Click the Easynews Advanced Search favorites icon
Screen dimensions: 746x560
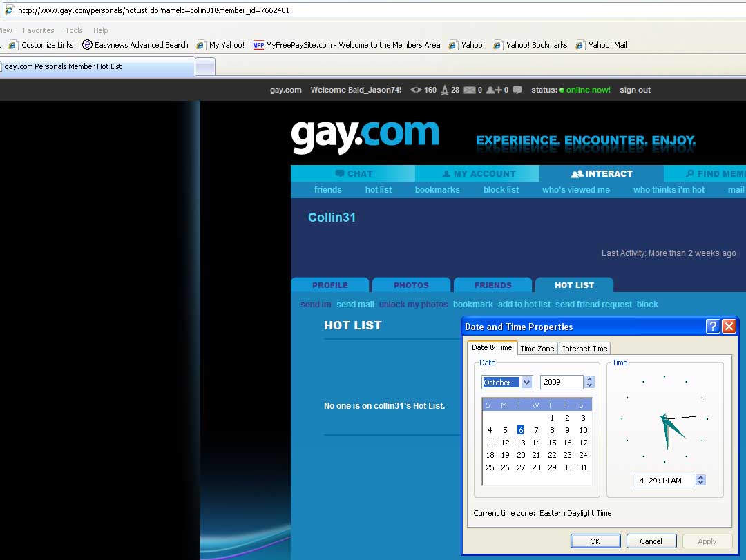(87, 45)
